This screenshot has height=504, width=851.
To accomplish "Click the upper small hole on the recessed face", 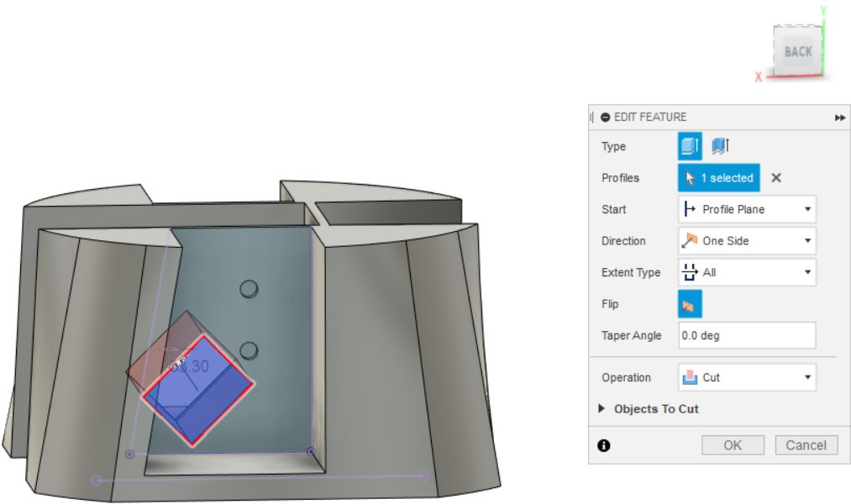I will (x=249, y=290).
